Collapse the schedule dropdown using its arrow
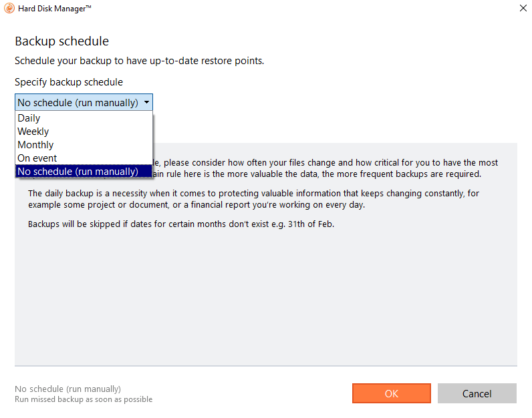The width and height of the screenshot is (532, 418). (146, 102)
